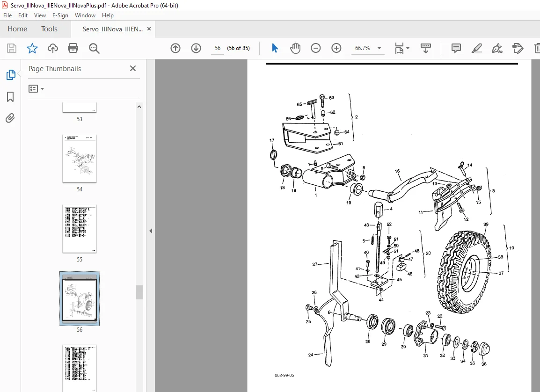
Task: Select the Servo_IIINova document tab
Action: [x=113, y=29]
